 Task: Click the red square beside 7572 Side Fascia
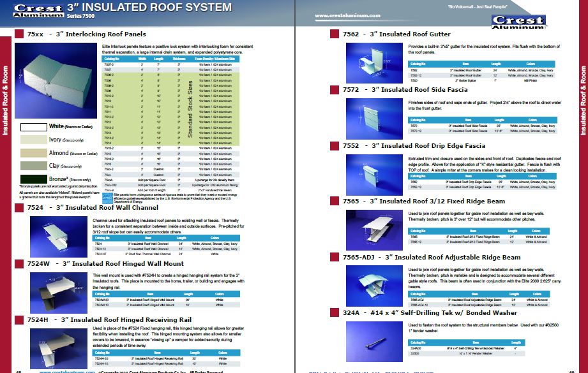(334, 89)
